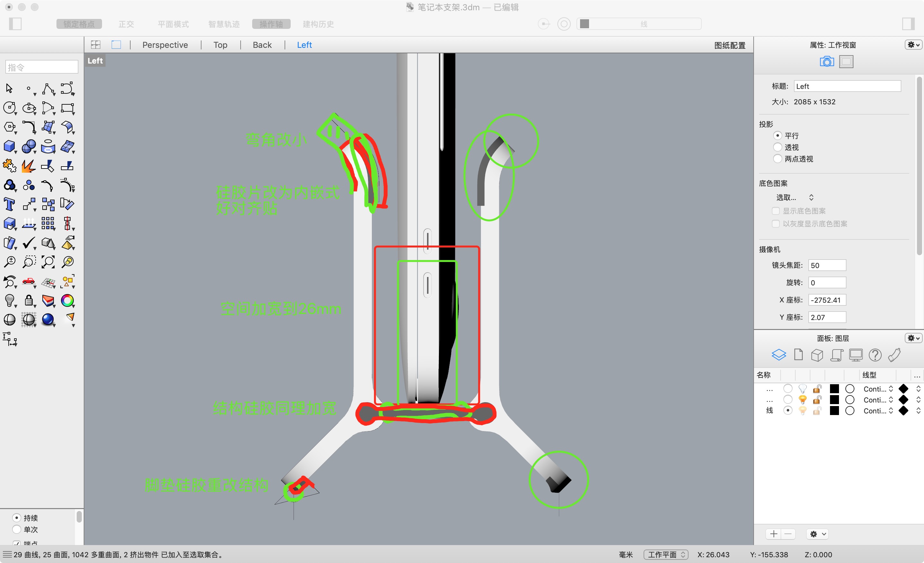924x563 pixels.
Task: Open the Layers panel icon
Action: tap(779, 354)
